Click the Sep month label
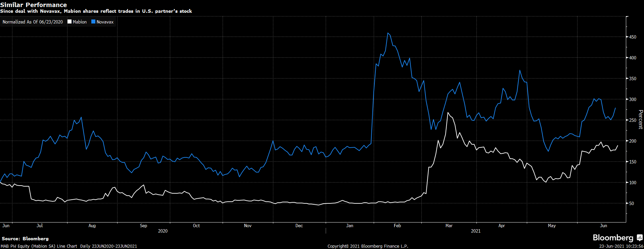The width and height of the screenshot is (644, 249). tap(143, 226)
